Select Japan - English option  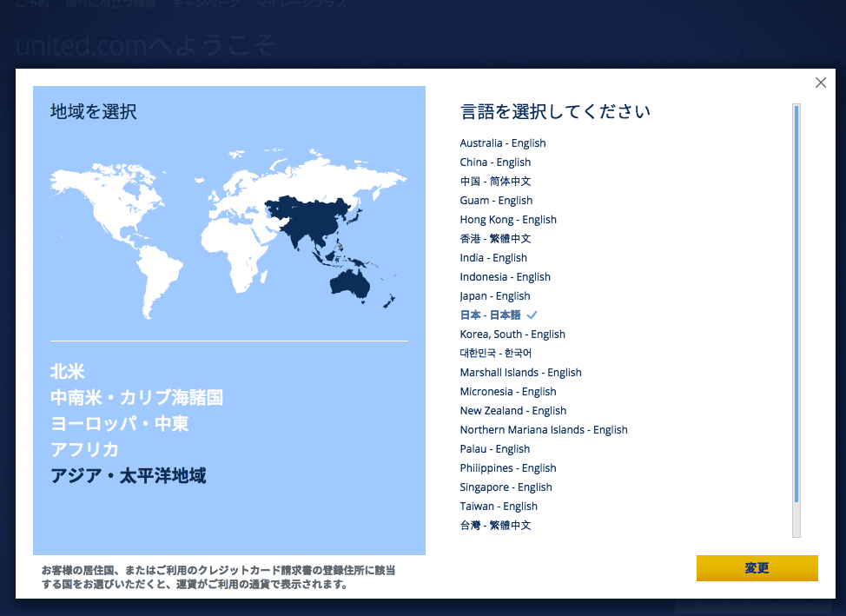pyautogui.click(x=495, y=296)
